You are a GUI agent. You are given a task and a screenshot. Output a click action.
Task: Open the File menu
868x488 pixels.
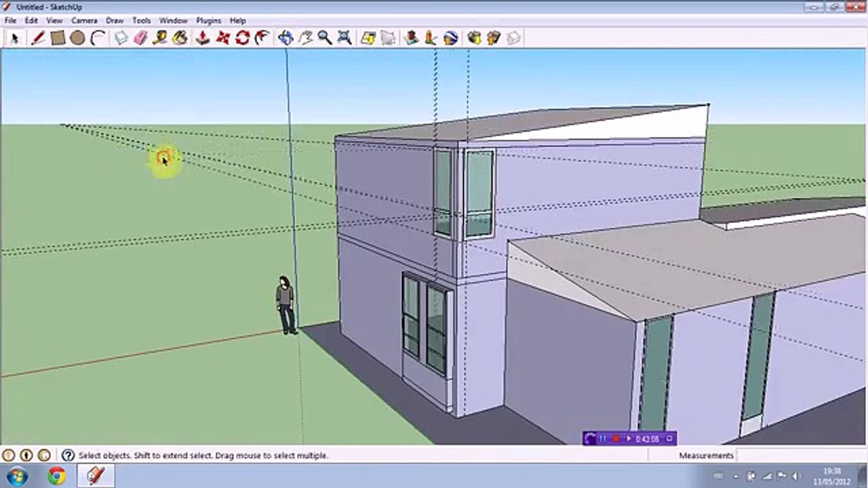pos(10,21)
